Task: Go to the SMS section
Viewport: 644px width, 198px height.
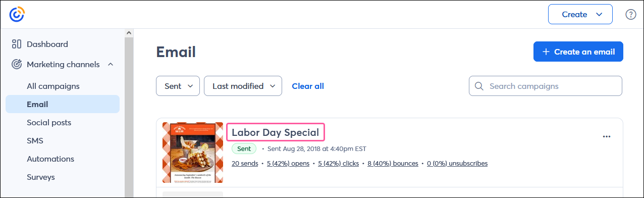Action: click(35, 140)
